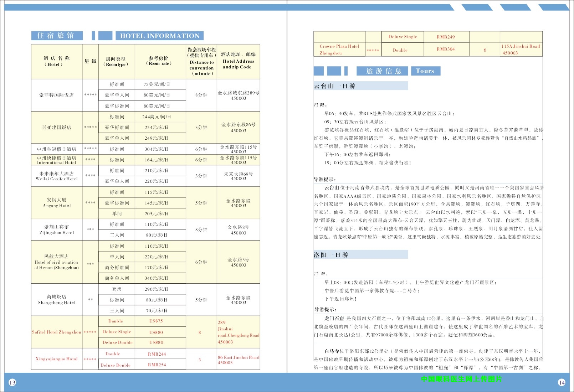Select the Xingyajianguo Hotal cell
The width and height of the screenshot is (574, 392).
point(57,359)
